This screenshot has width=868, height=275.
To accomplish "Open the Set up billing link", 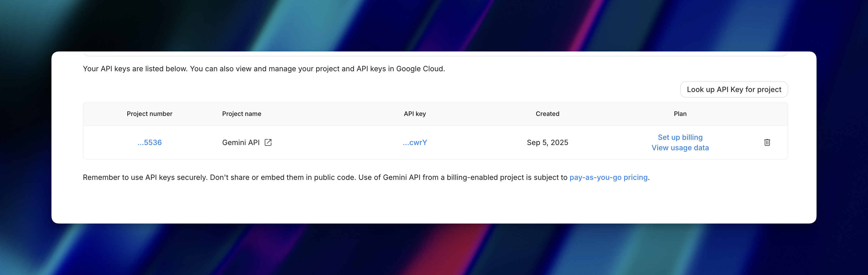I will [x=680, y=137].
